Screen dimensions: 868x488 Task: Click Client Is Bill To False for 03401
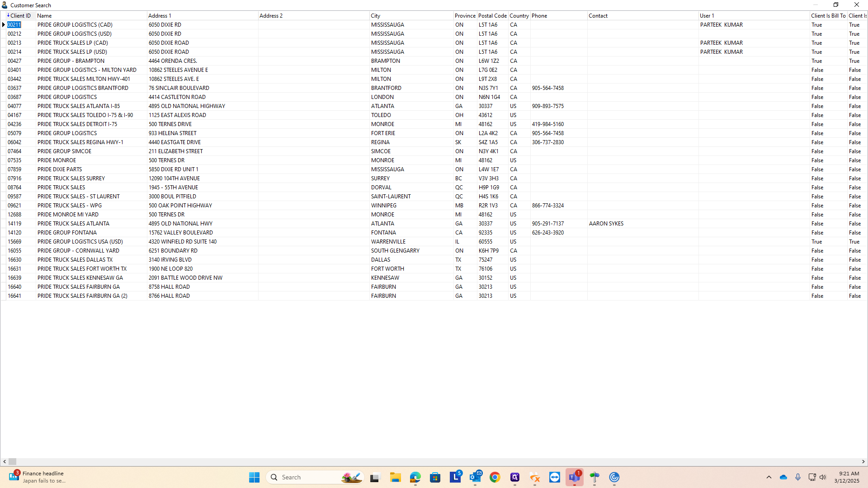[817, 70]
